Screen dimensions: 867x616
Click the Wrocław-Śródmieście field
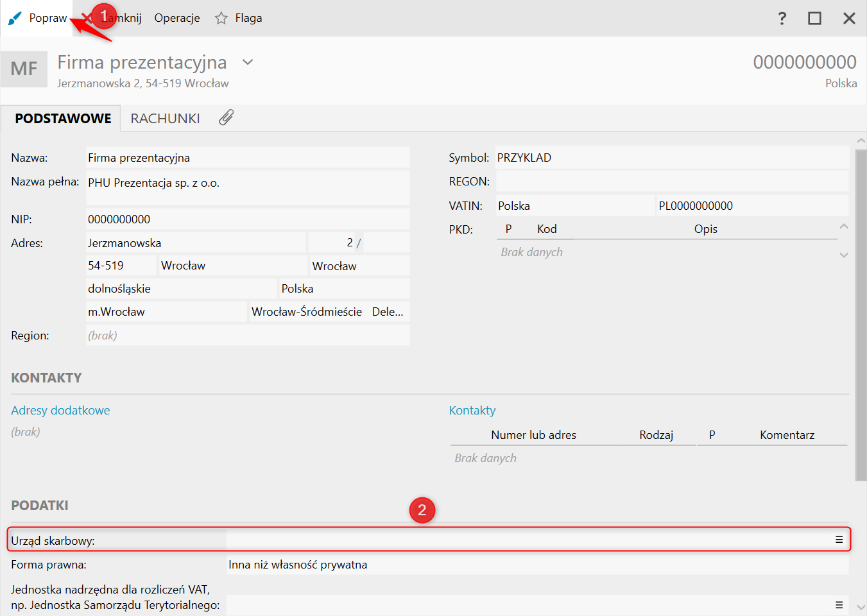tap(308, 312)
